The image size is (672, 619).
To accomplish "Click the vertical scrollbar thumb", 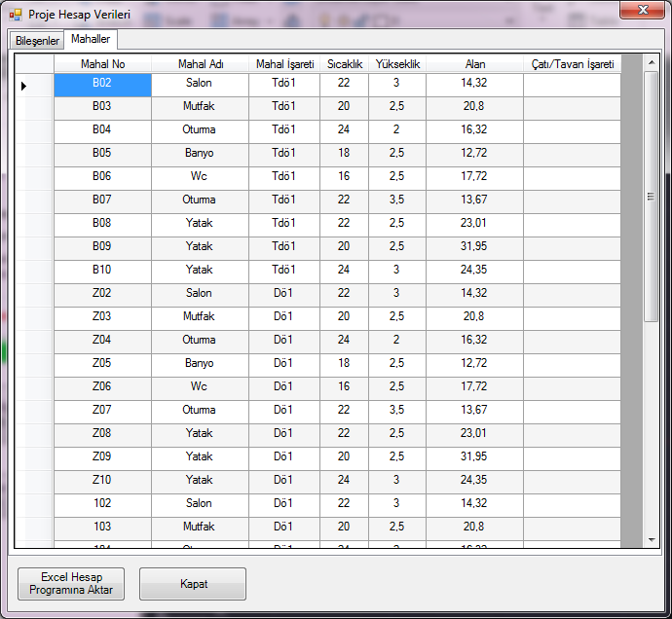I will 653,197.
